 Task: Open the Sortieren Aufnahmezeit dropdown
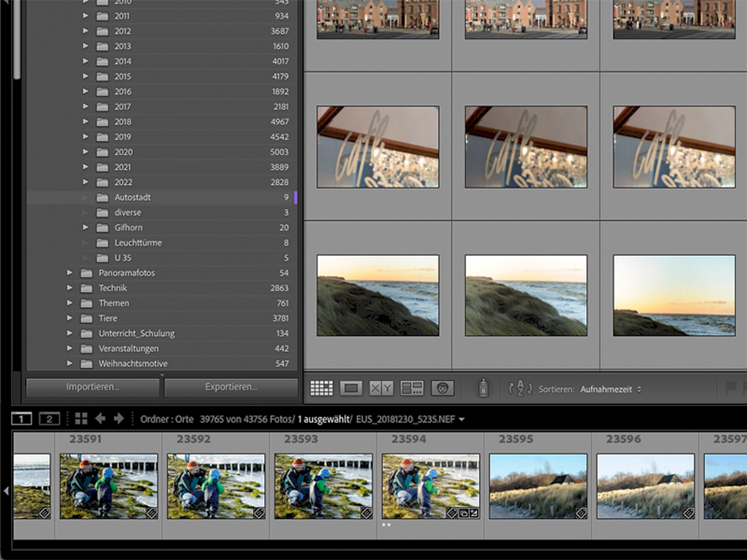click(x=611, y=389)
